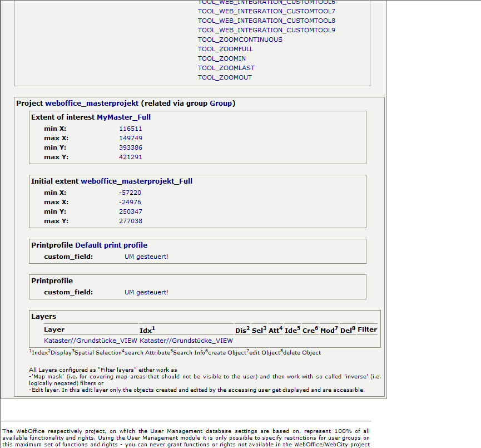481x448 pixels.
Task: Click TOOL_WEB_INTEGRATION_CUSTOMTOOL8 entry
Action: [266, 21]
